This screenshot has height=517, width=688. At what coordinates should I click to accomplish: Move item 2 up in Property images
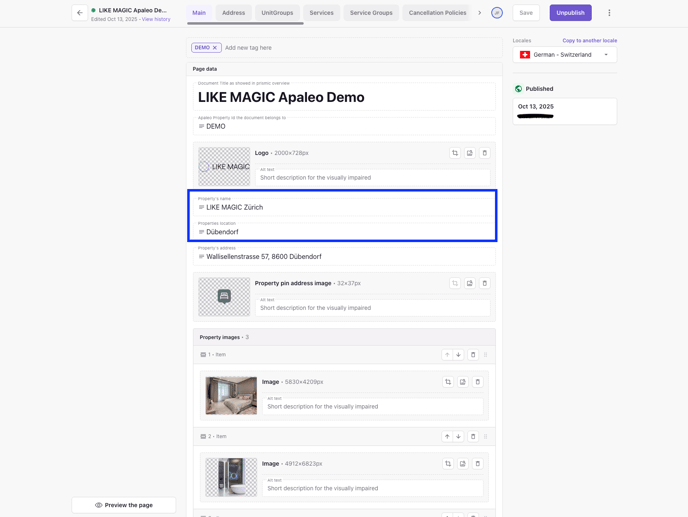tap(447, 437)
